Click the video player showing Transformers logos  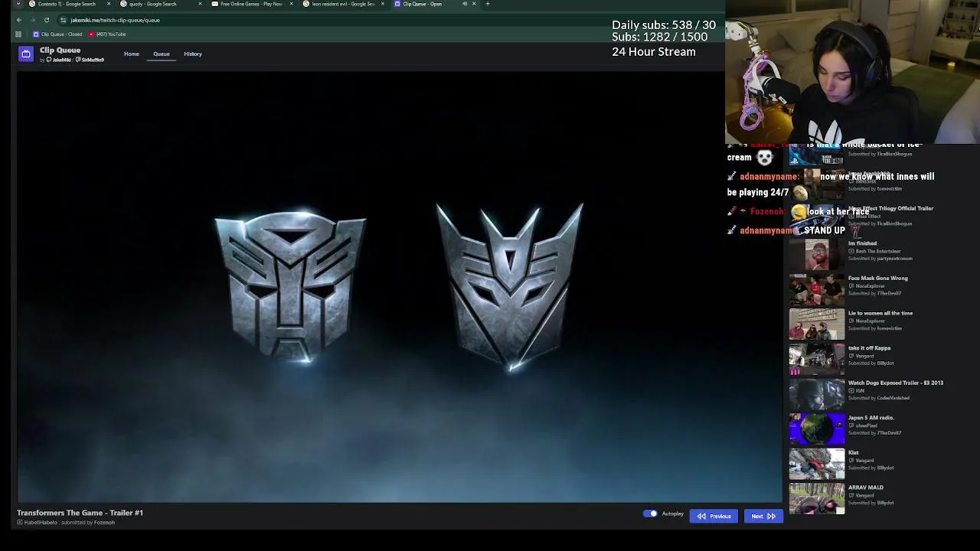pos(399,287)
